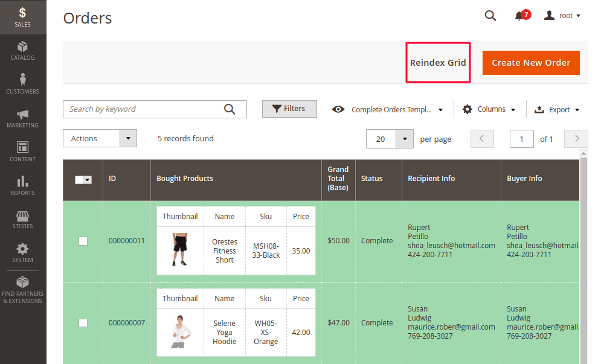
Task: Open the Actions dropdown
Action: pos(100,138)
